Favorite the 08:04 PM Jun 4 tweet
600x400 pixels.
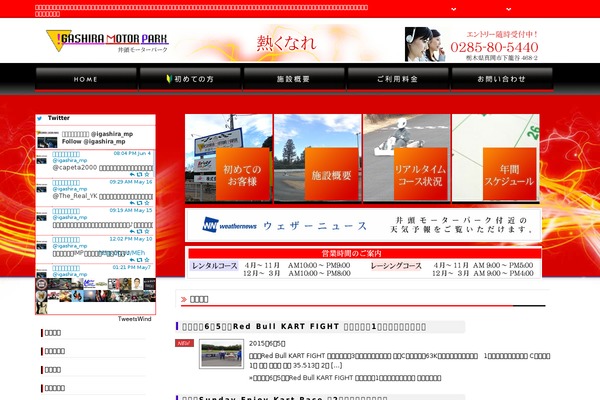click(147, 175)
